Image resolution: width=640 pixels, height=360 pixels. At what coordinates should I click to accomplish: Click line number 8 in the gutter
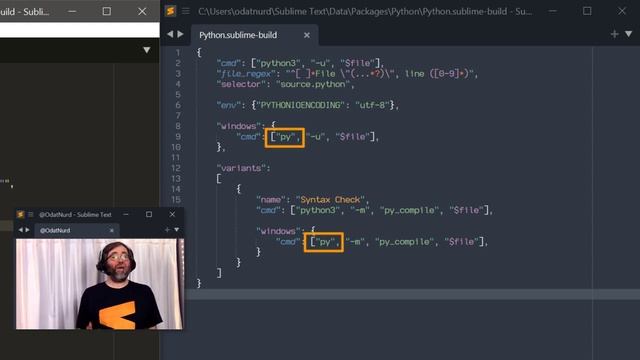[x=178, y=126]
